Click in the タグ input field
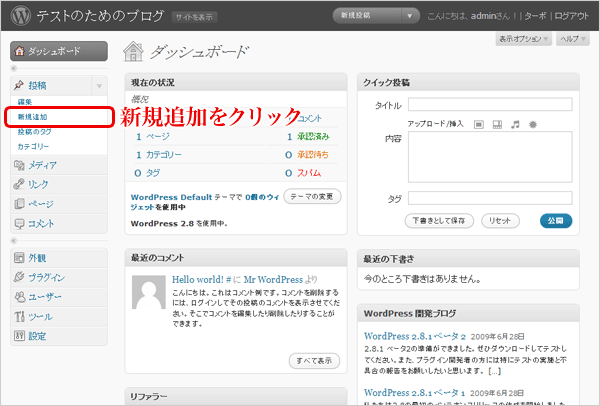600x406 pixels. (x=490, y=198)
